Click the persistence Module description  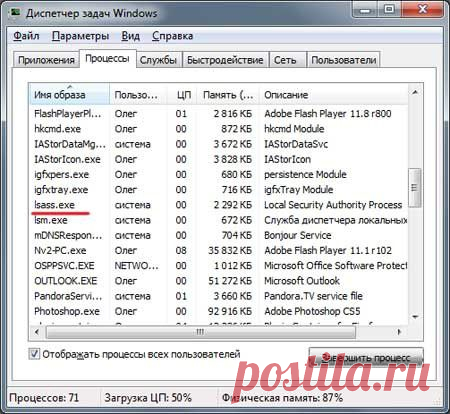click(x=305, y=174)
